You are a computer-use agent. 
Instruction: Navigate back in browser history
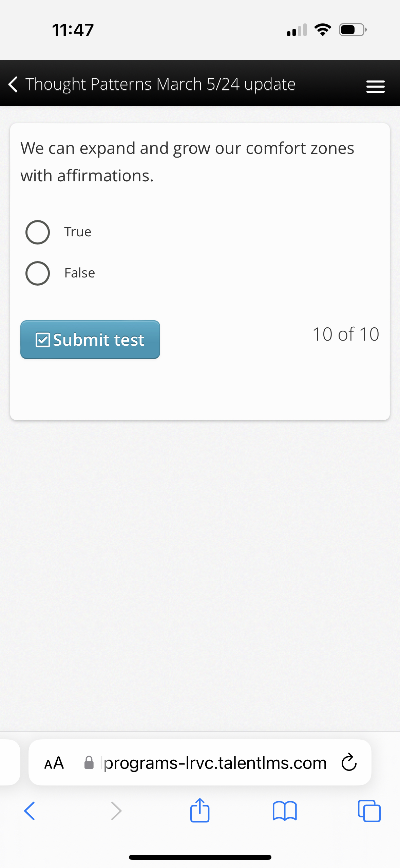click(29, 811)
